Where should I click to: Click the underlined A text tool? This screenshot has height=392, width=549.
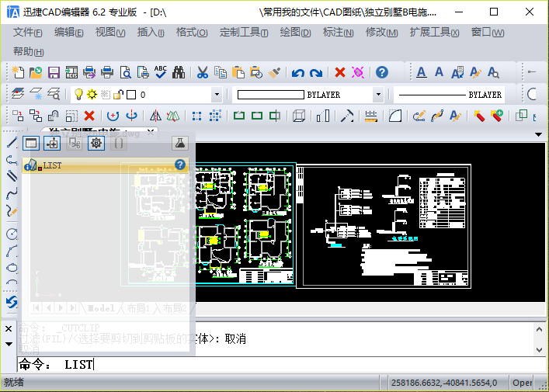pyautogui.click(x=421, y=72)
